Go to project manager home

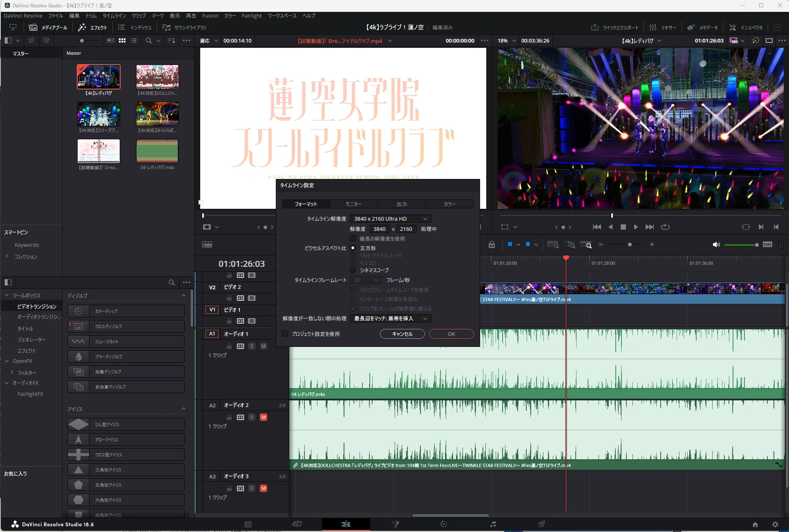755,524
